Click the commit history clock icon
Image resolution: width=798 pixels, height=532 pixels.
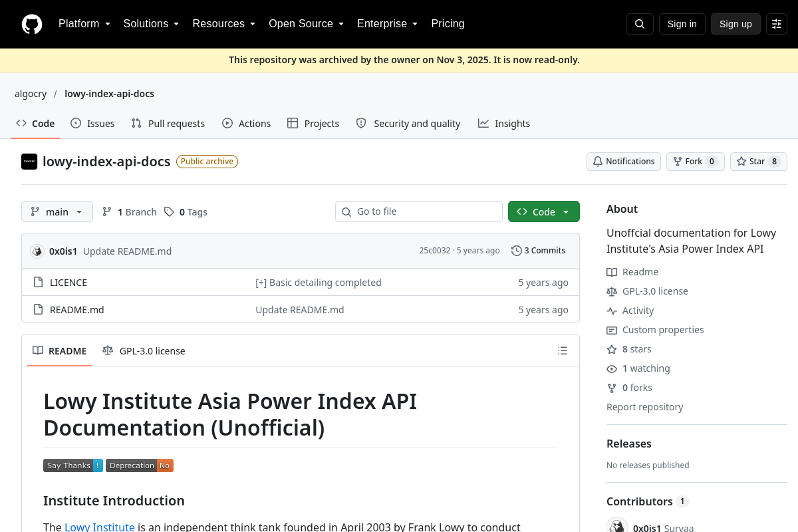pos(516,251)
